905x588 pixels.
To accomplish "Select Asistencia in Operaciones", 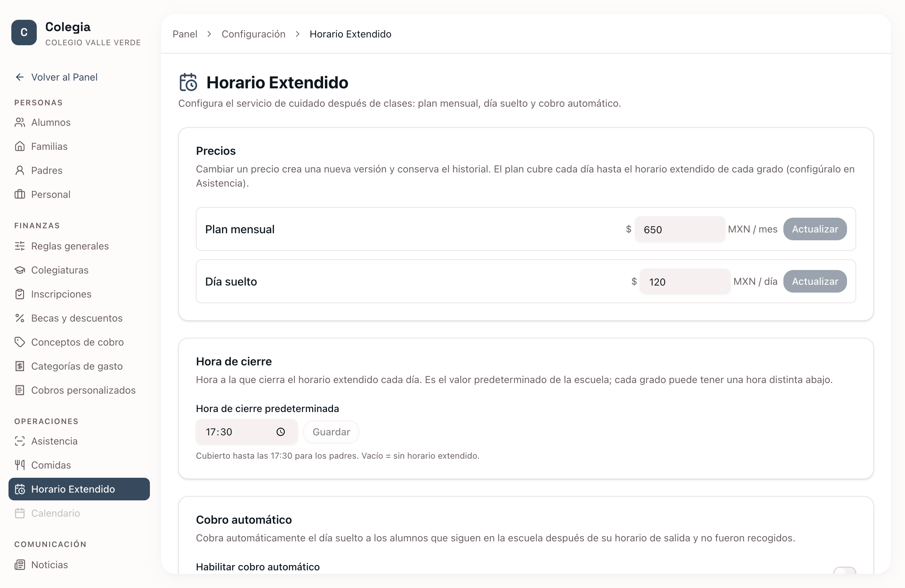I will [x=79, y=441].
